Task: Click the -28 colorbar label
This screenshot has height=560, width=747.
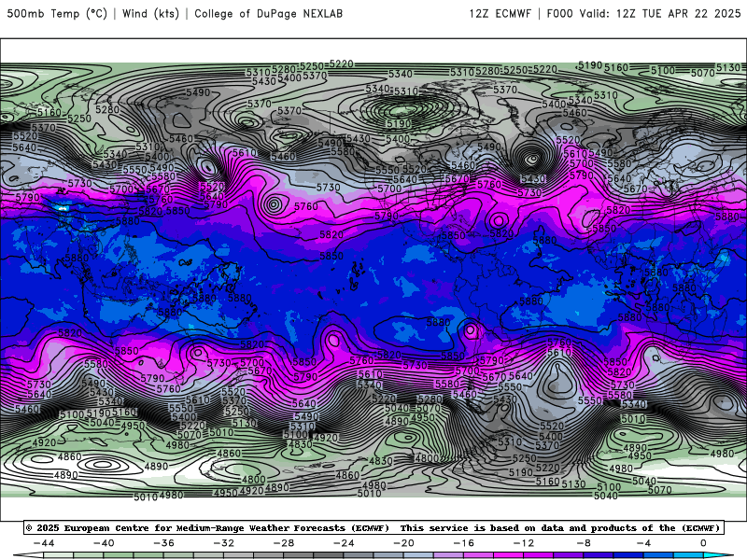Action: pos(284,543)
